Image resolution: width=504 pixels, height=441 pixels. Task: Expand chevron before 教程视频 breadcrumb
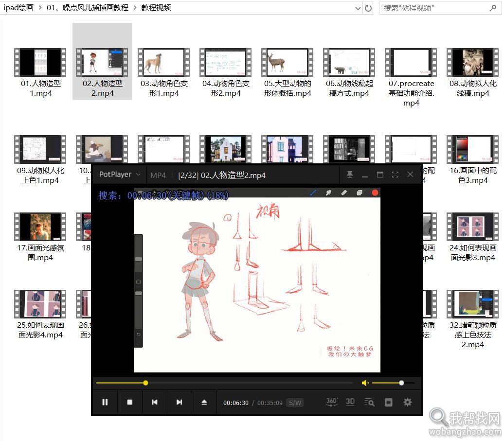click(x=135, y=7)
